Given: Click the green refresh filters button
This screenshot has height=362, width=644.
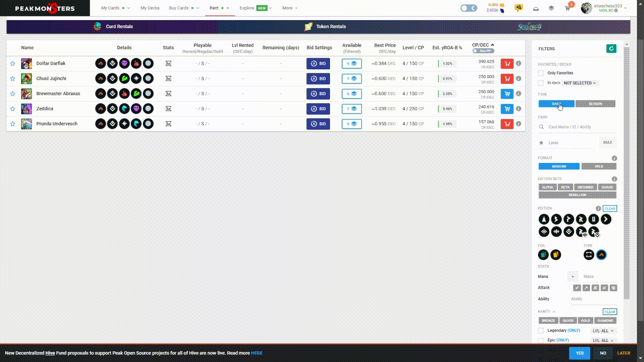Looking at the screenshot, I should pyautogui.click(x=611, y=49).
